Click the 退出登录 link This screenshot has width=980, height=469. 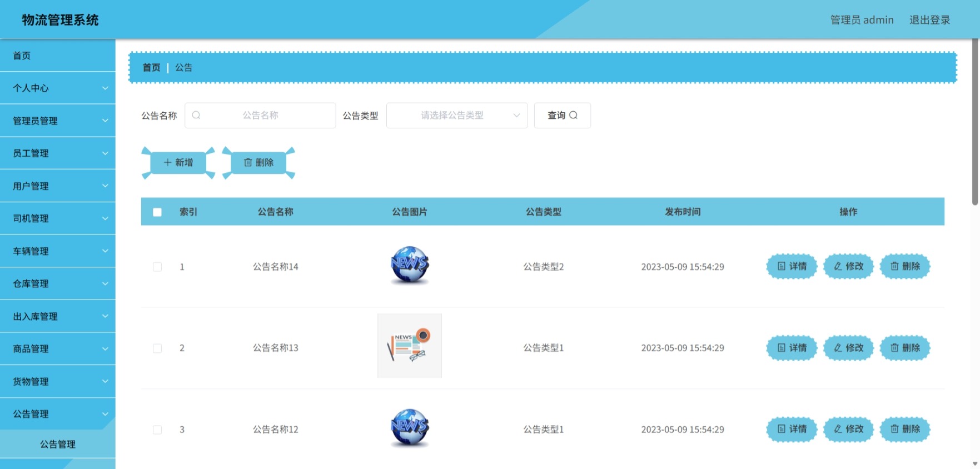click(x=929, y=20)
